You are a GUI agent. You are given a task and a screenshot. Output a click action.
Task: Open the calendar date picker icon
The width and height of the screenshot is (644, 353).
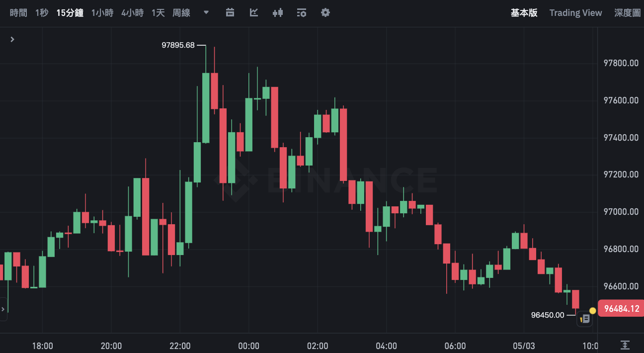tap(230, 13)
